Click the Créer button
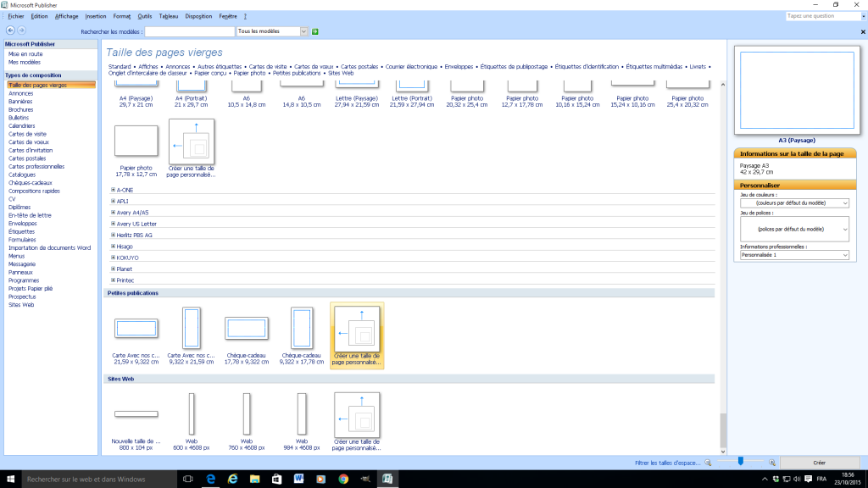This screenshot has width=868, height=488. point(820,463)
